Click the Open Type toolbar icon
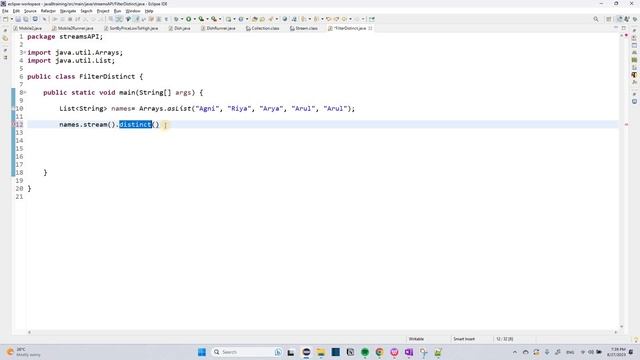Image resolution: width=640 pixels, height=360 pixels. [254, 19]
